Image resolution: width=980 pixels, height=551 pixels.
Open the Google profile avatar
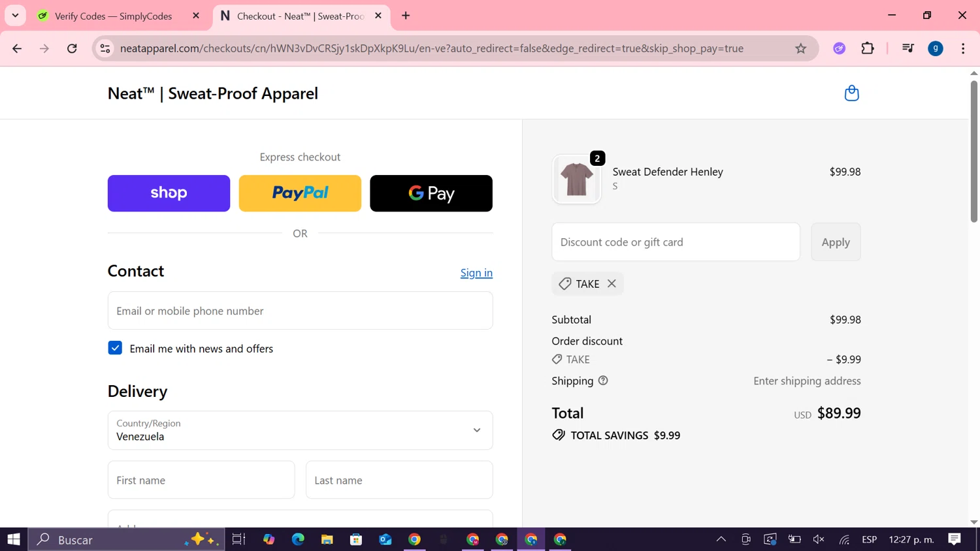936,48
